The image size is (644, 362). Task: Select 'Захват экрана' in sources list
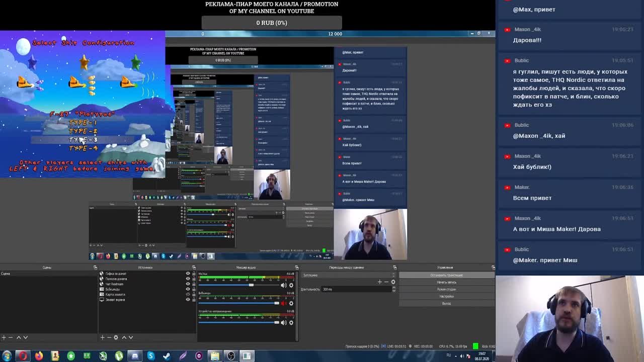pyautogui.click(x=115, y=300)
